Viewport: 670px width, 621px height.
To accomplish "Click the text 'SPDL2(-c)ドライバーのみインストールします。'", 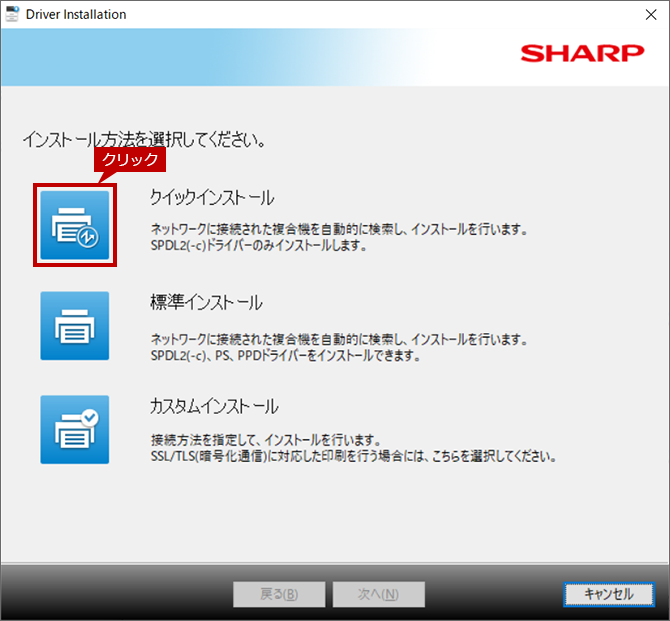I will (259, 246).
